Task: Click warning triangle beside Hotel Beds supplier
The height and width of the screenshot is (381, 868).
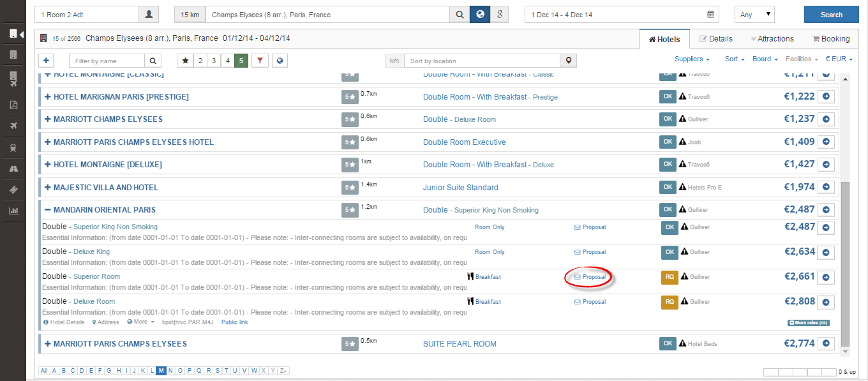Action: [682, 344]
